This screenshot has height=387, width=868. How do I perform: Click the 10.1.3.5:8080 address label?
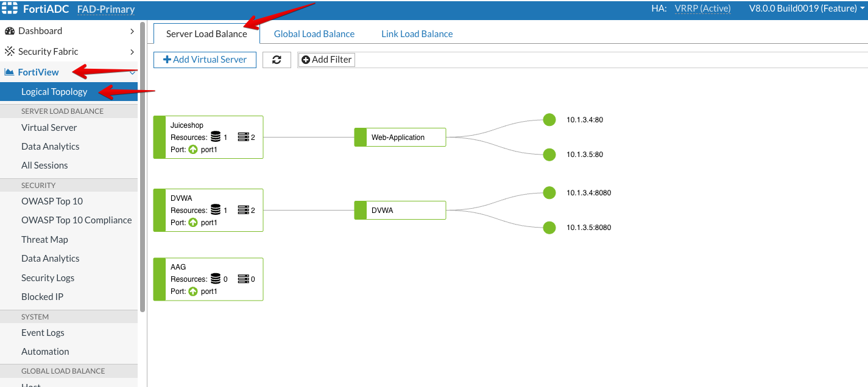coord(589,228)
